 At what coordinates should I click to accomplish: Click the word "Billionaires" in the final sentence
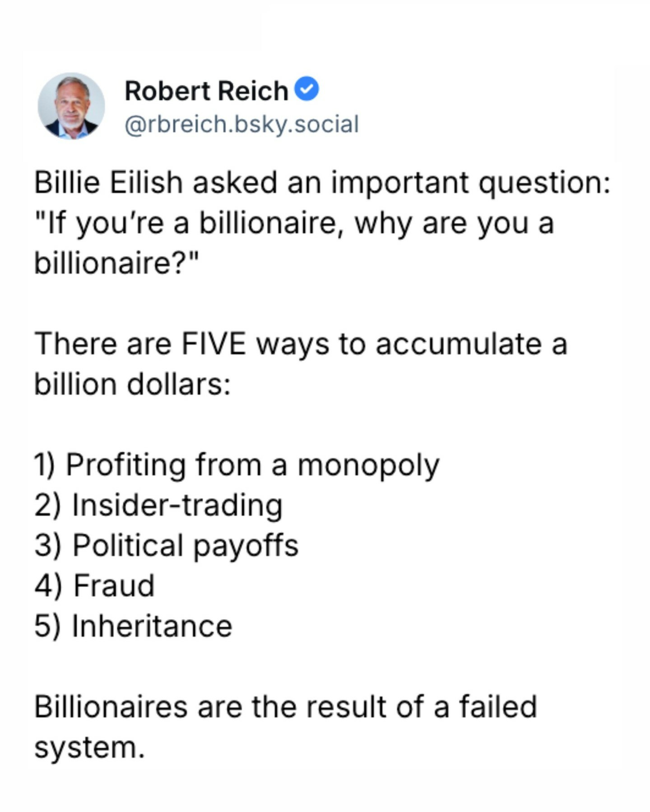coord(111,707)
